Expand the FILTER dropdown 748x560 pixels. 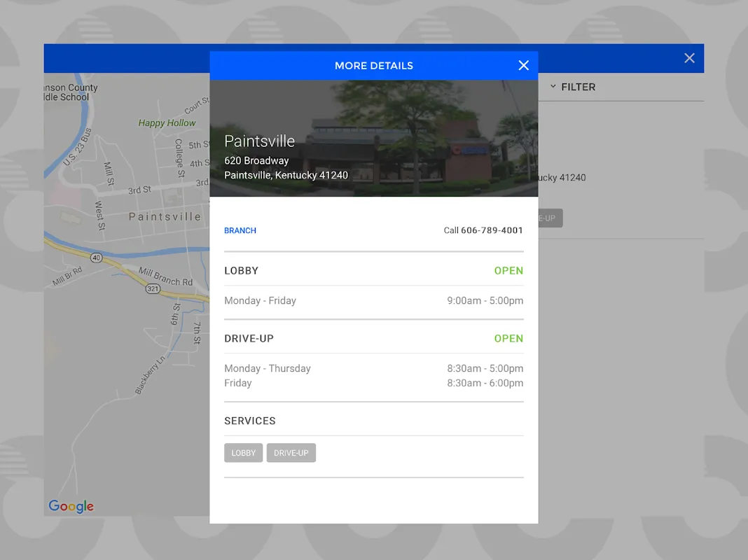coord(573,87)
